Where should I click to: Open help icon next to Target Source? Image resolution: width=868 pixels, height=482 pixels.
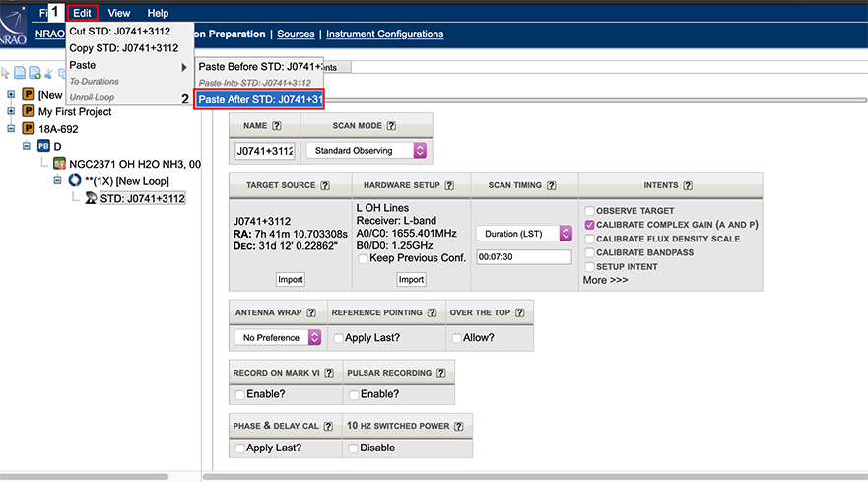pyautogui.click(x=325, y=185)
